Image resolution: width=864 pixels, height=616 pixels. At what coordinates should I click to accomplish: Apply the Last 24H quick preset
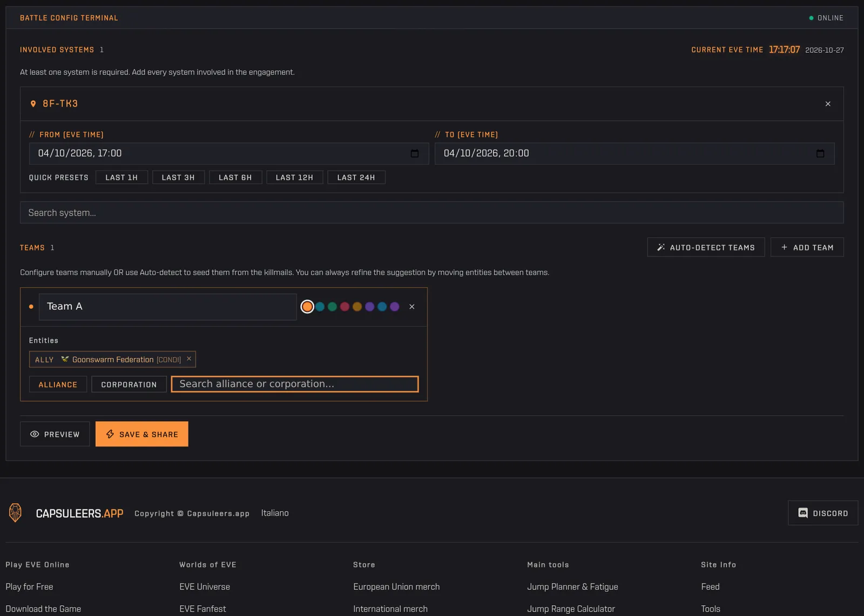point(356,177)
